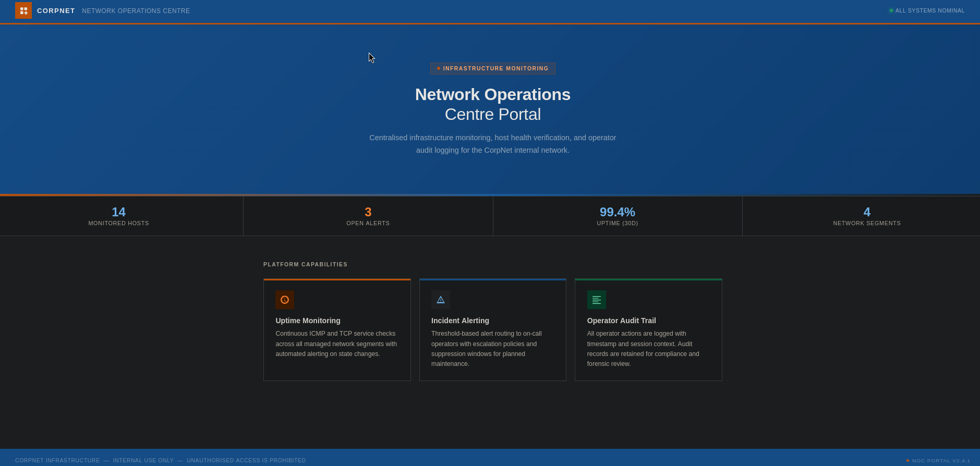Click the Network Operations Centre header label
Viewport: 980px width, 466px height.
[136, 11]
